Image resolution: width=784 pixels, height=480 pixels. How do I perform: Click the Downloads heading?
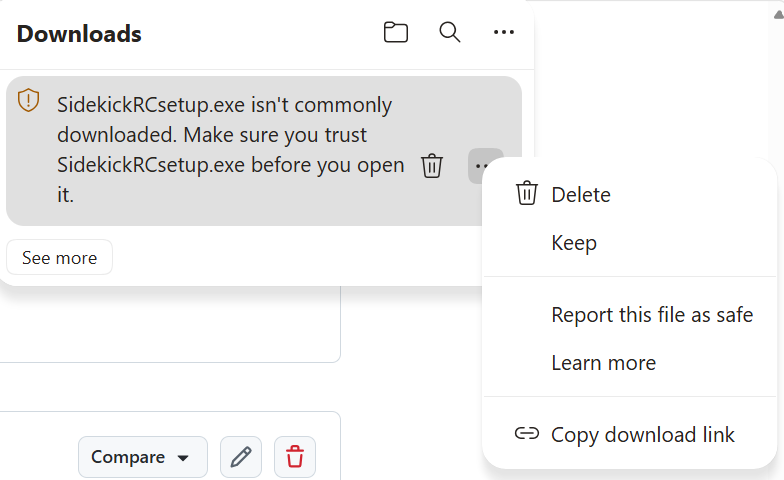point(79,34)
